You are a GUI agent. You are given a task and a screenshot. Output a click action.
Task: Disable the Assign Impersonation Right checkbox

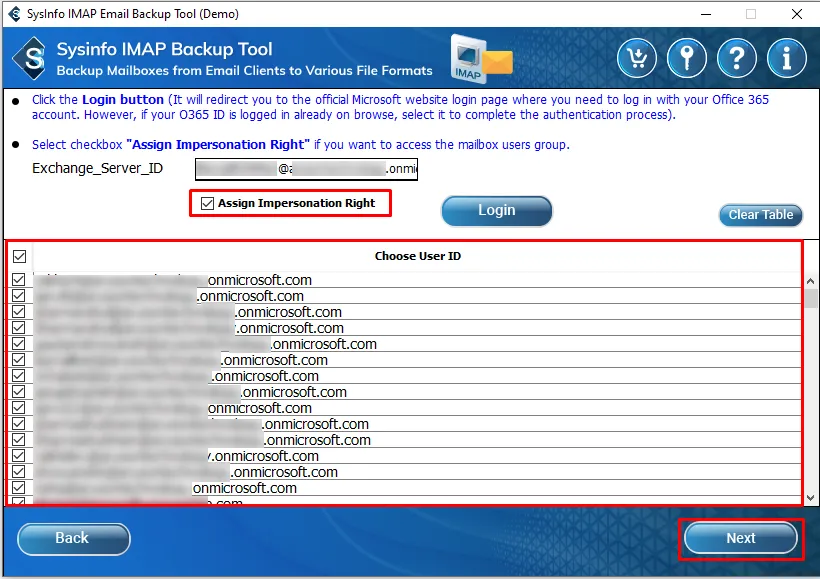[207, 203]
